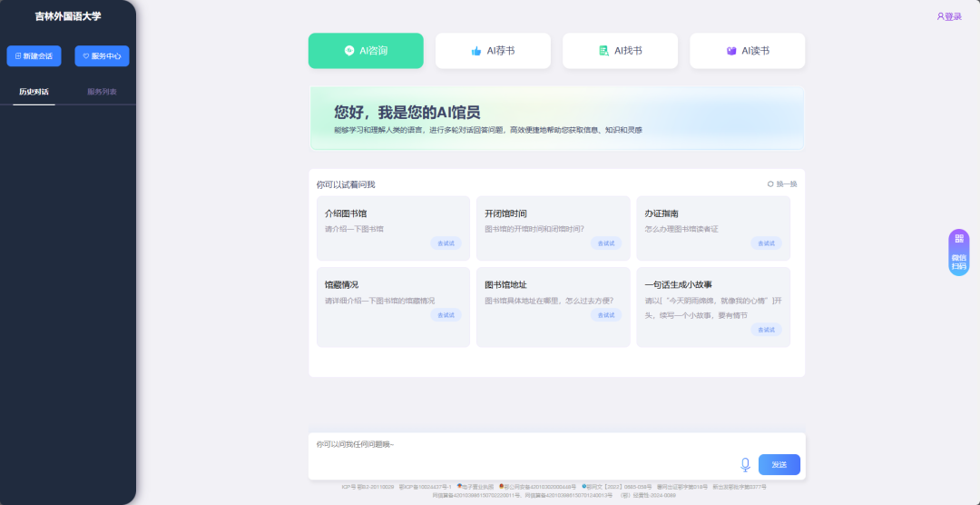
Task: Open the 服务中心 service center
Action: click(102, 56)
